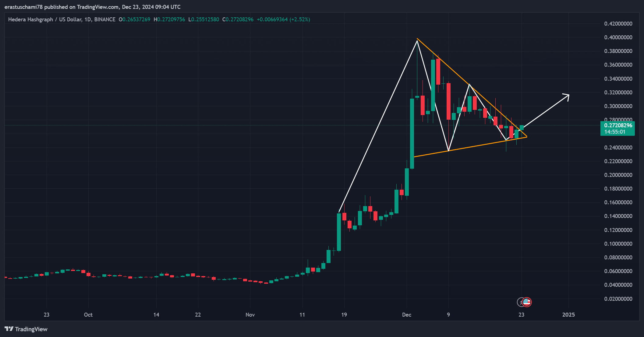
Task: Click the 11 date label on time axis
Action: coord(302,315)
